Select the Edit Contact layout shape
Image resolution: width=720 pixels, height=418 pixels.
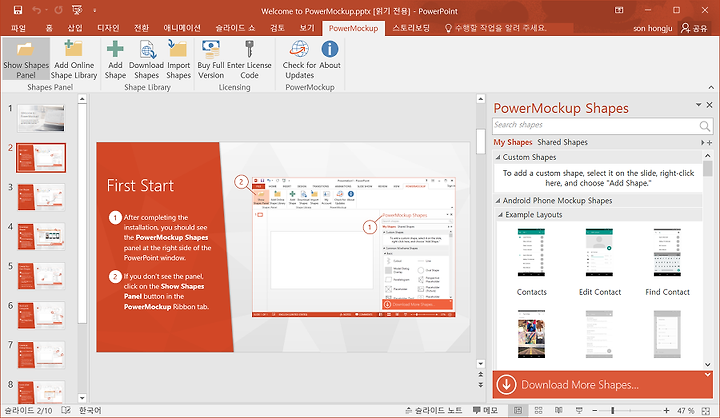click(x=599, y=262)
